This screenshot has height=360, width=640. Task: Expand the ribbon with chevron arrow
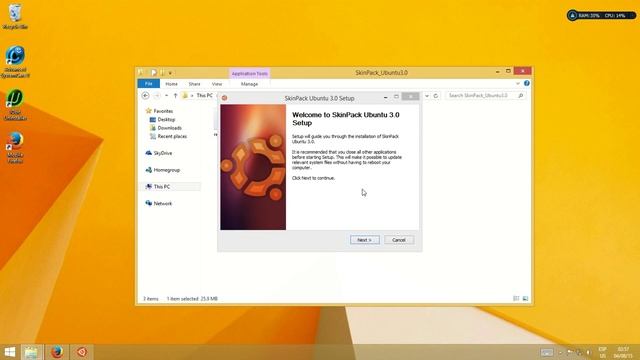point(518,83)
